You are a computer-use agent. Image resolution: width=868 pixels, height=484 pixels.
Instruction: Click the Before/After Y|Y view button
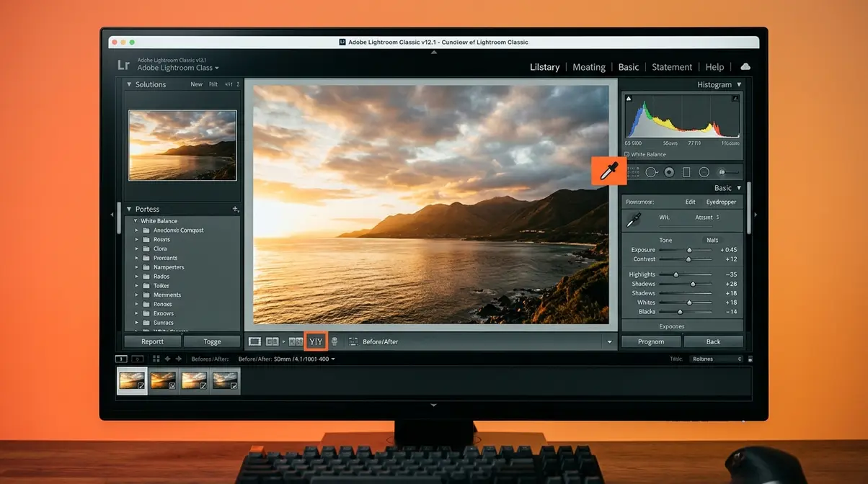tap(316, 341)
